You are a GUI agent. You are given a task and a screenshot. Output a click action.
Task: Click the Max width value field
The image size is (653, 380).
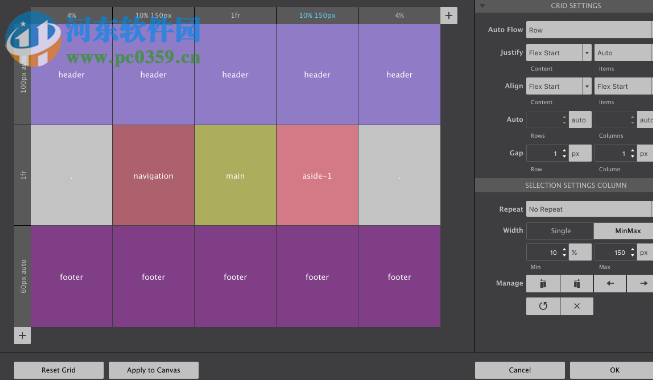click(x=612, y=252)
